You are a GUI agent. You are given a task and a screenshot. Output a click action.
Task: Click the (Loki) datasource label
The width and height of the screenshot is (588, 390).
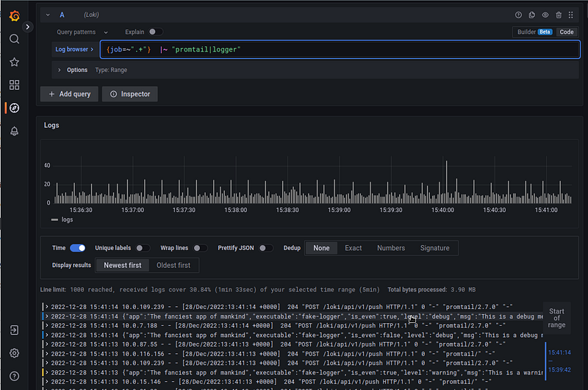point(91,15)
